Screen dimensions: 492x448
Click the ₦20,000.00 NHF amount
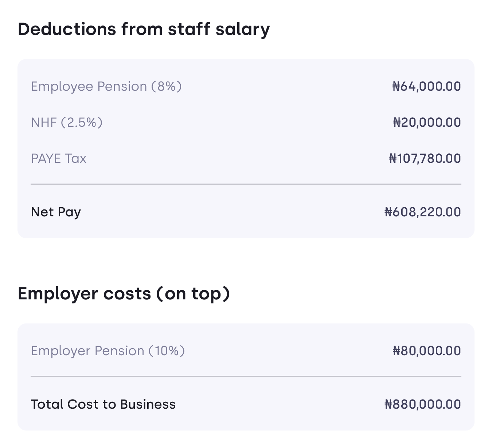click(x=427, y=122)
